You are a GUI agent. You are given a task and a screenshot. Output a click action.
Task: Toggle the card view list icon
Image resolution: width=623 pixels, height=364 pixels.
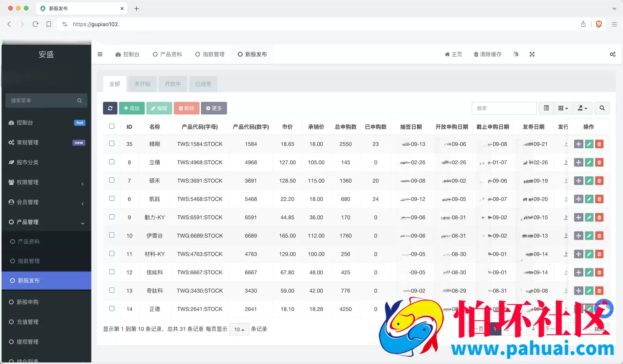click(x=546, y=108)
